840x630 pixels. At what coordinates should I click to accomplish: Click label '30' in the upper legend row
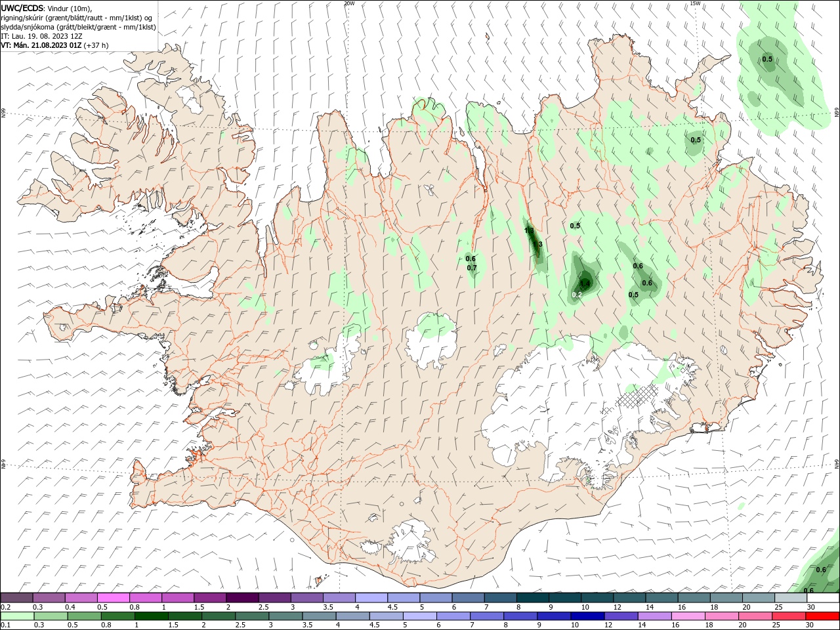(x=811, y=607)
